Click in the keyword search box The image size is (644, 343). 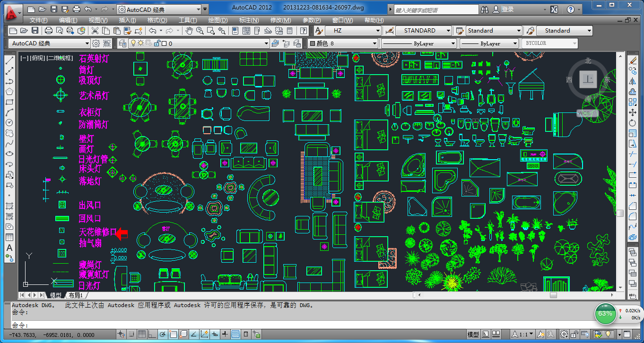click(x=435, y=9)
